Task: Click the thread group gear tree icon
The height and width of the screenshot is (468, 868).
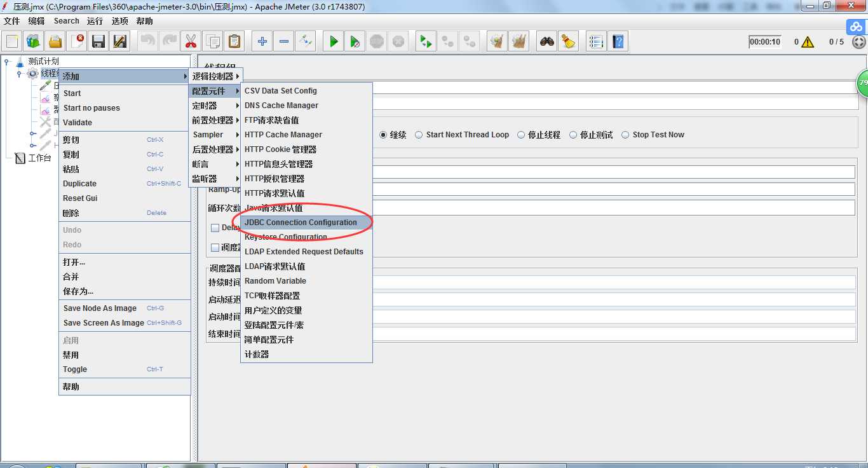Action: click(x=33, y=74)
